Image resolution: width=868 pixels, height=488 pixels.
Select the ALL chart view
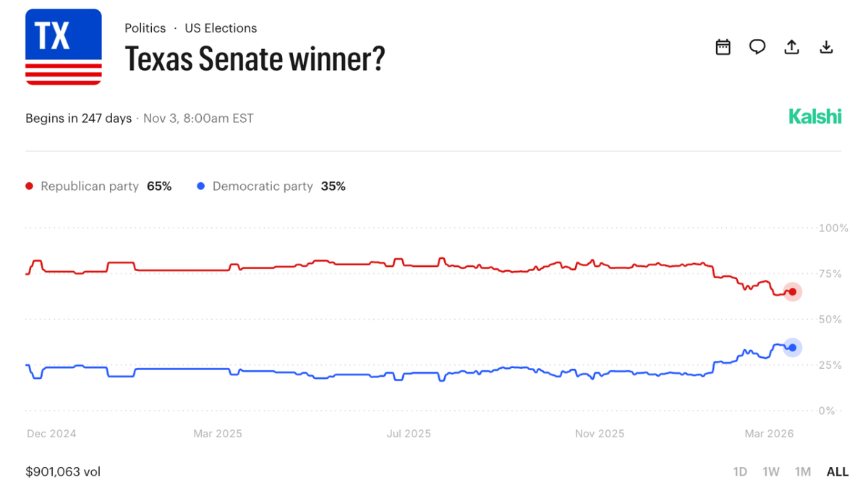837,471
